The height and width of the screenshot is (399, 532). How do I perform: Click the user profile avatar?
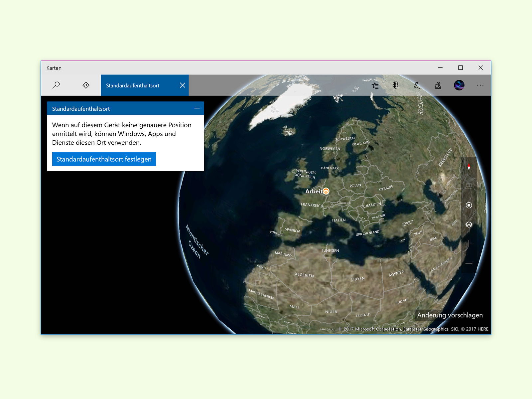pos(459,85)
